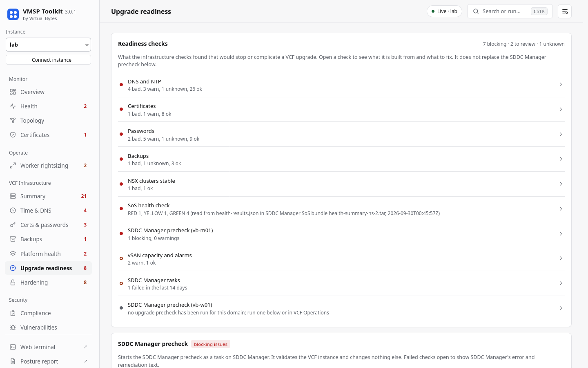The width and height of the screenshot is (588, 368).
Task: Click the Upgrade readiness count badge 8
Action: pos(85,268)
